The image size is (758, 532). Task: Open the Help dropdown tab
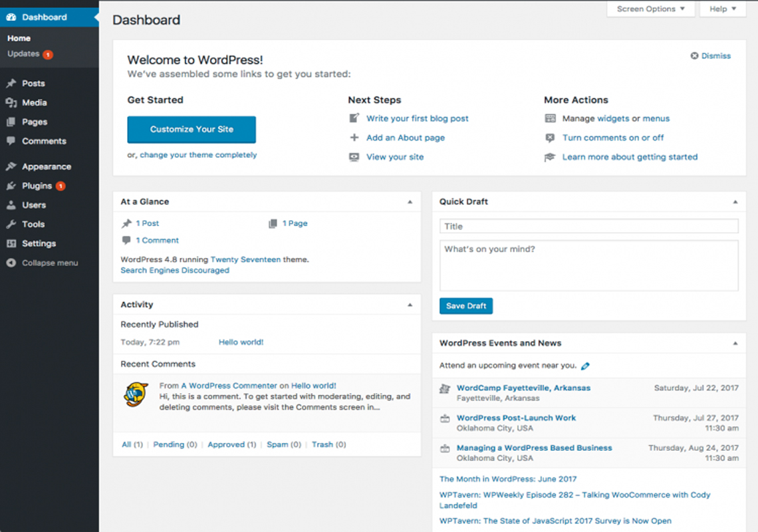click(x=723, y=9)
